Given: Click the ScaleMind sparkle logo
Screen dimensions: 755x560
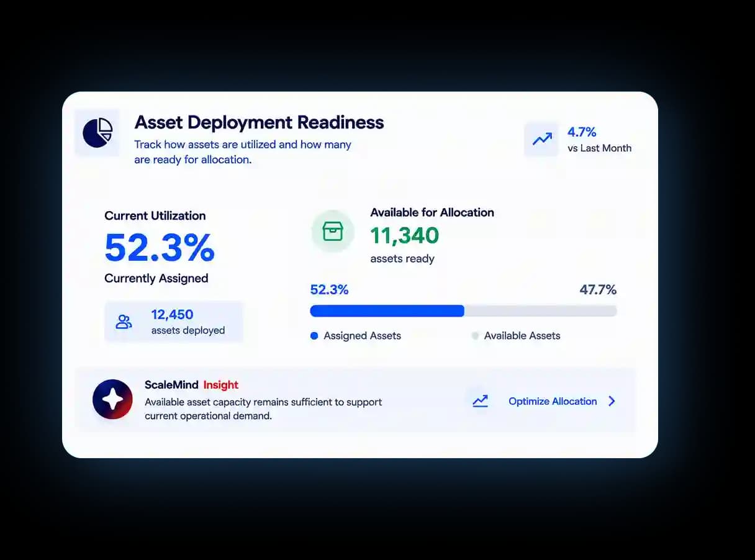Looking at the screenshot, I should click(112, 399).
